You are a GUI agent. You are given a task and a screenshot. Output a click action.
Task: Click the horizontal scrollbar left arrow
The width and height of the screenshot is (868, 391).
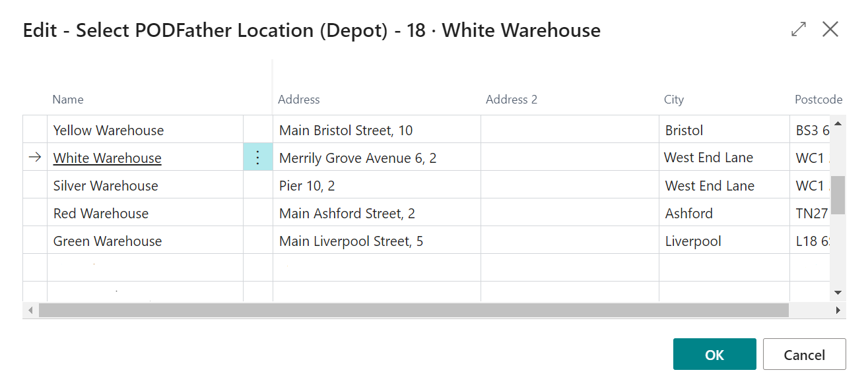30,310
